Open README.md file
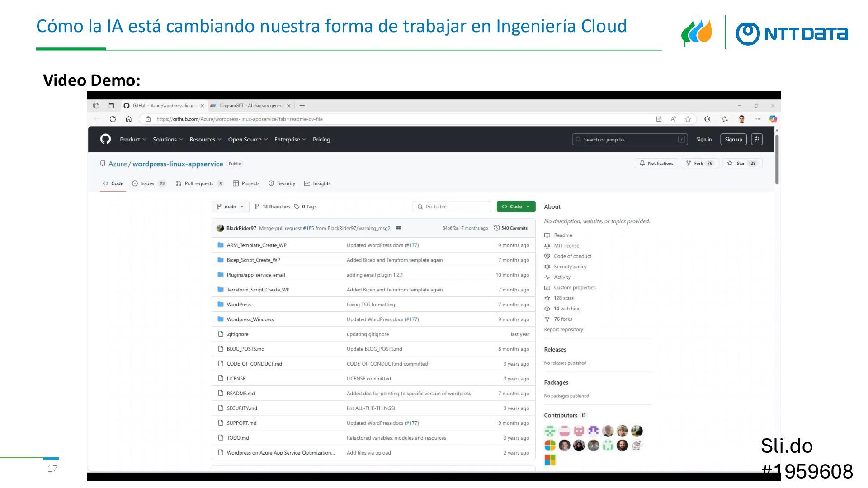The width and height of the screenshot is (868, 488). (x=241, y=394)
